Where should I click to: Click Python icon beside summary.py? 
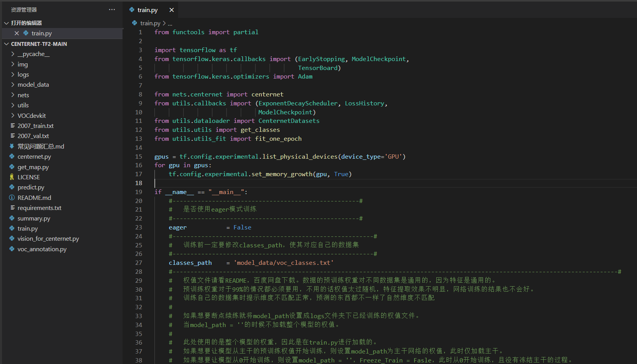[12, 218]
